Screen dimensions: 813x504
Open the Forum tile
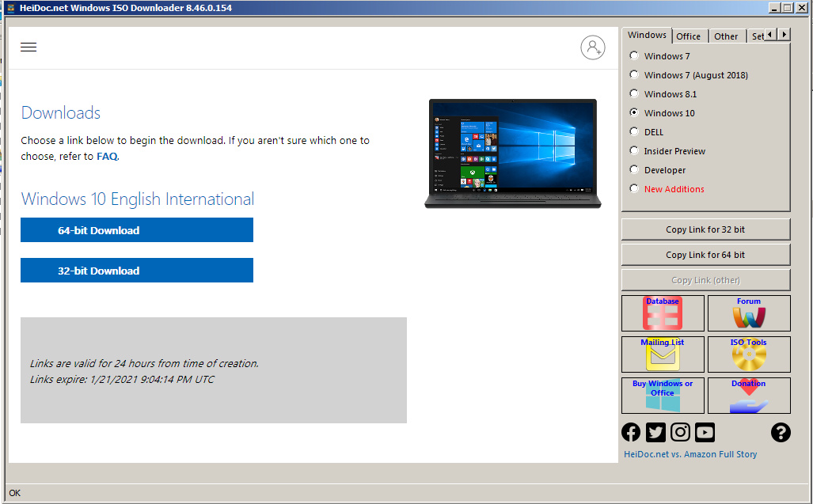(749, 313)
